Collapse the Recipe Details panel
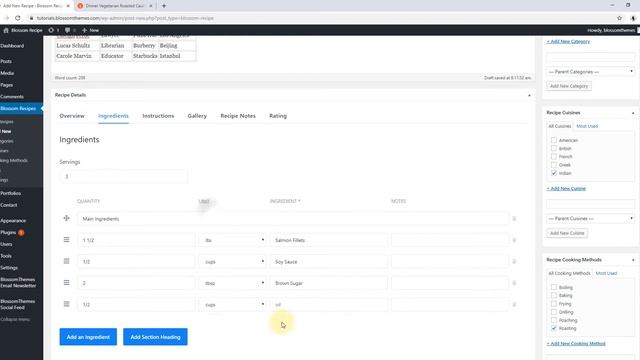Screen dimensions: 640x360 [x=529, y=95]
